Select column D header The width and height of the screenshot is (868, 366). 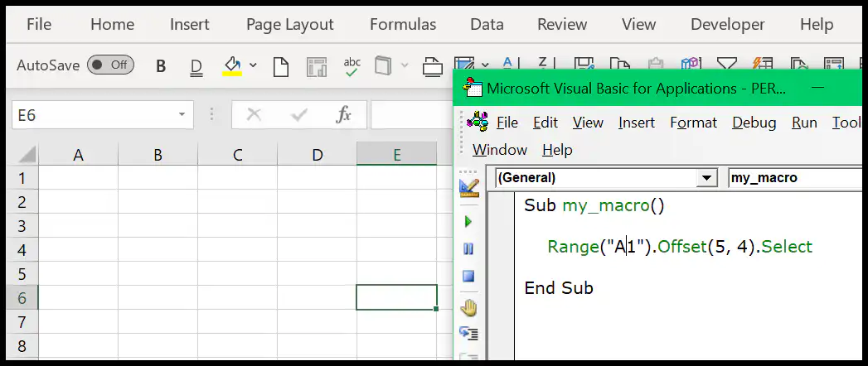(x=318, y=155)
